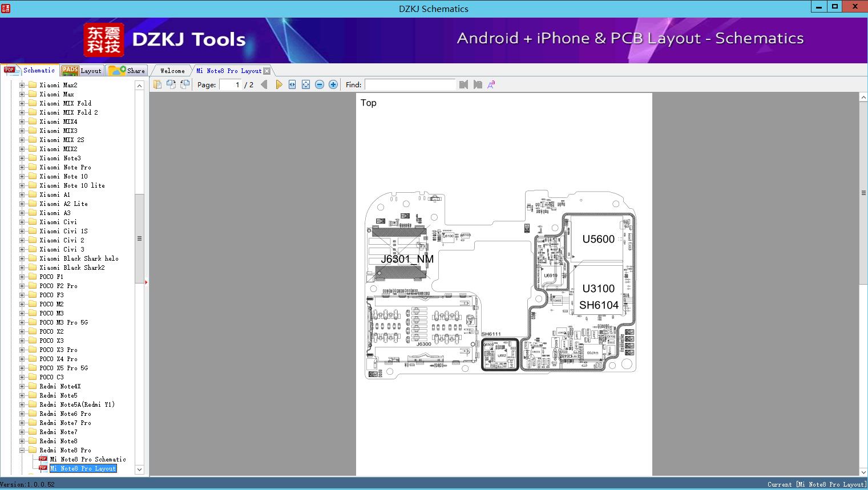Click the tree panel vertical scrollbar thumb
Image resolution: width=868 pixels, height=490 pixels.
139,238
